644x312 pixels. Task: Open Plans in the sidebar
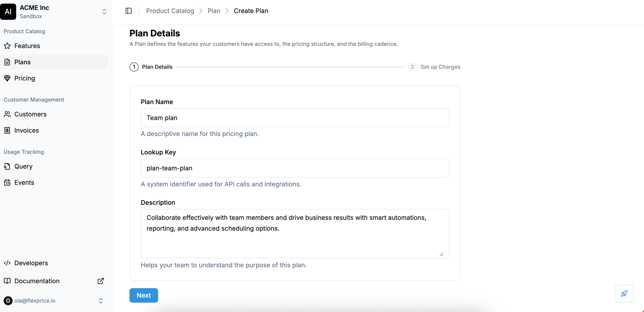click(54, 62)
